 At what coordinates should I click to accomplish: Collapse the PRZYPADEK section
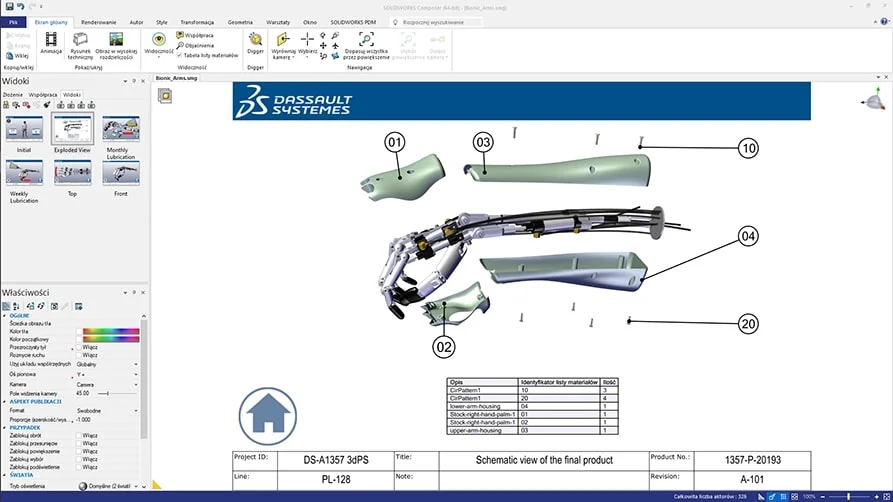(5, 427)
